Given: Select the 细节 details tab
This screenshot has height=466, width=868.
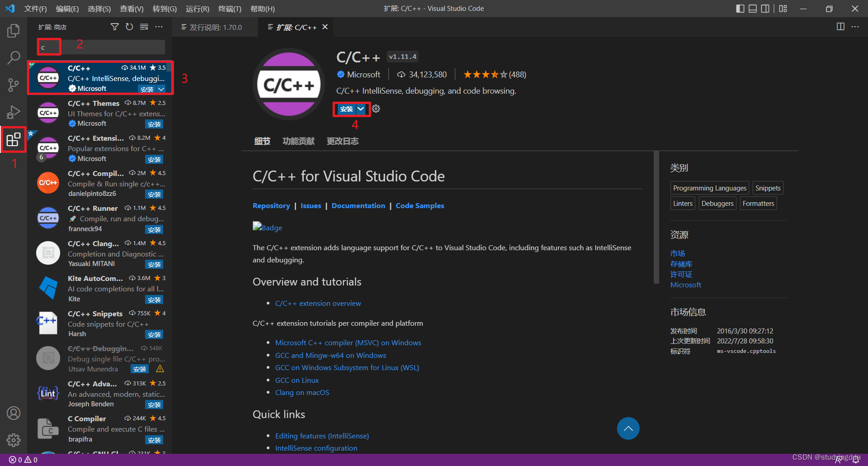Looking at the screenshot, I should [x=262, y=141].
